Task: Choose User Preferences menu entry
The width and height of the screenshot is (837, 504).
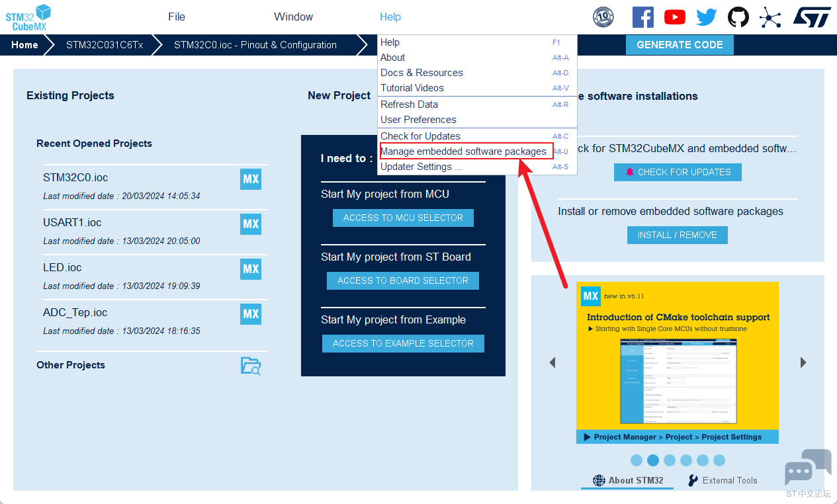Action: coord(477,120)
